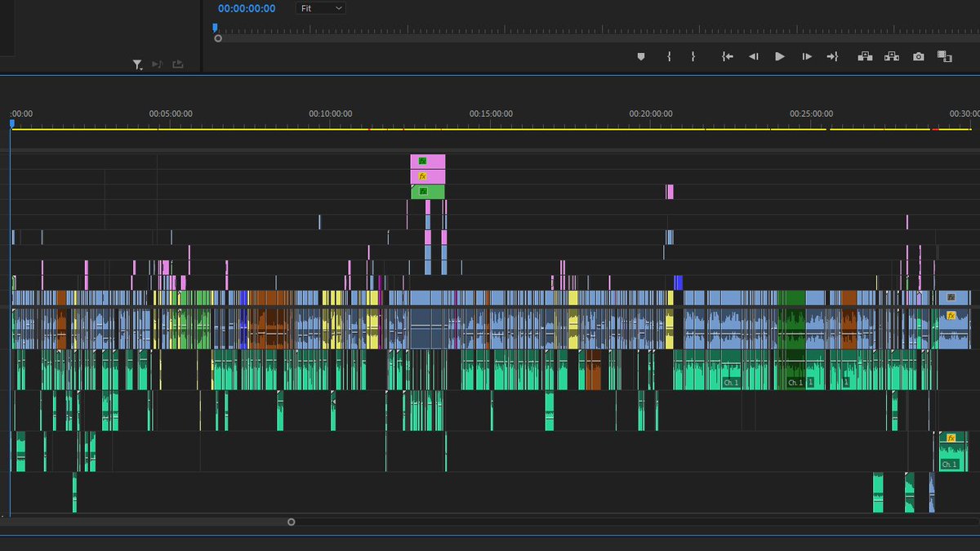This screenshot has width=980, height=551.
Task: Click the Lift icon
Action: click(x=865, y=56)
